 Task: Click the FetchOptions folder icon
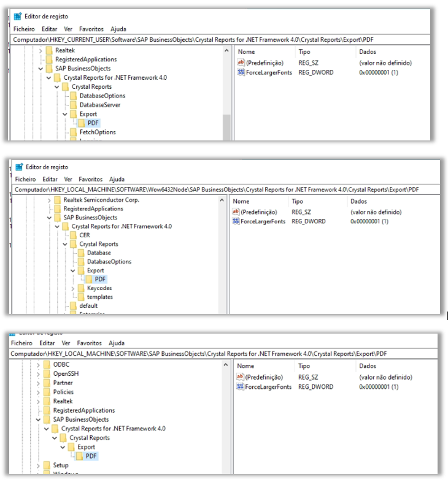click(x=73, y=132)
